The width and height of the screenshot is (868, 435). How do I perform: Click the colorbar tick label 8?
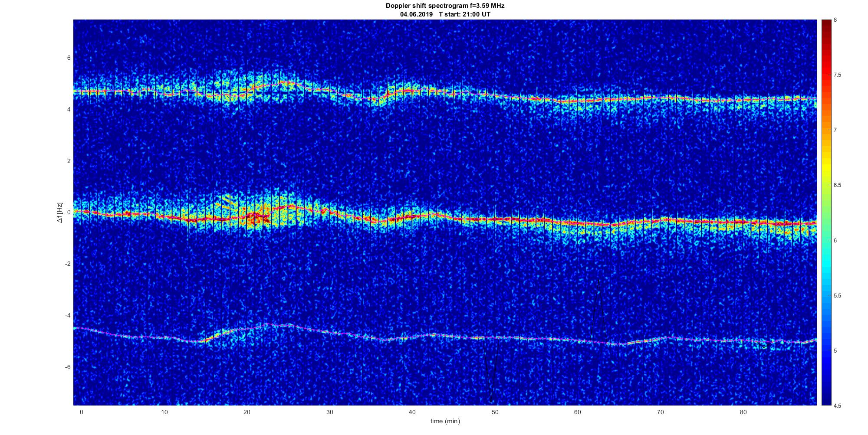pos(835,20)
